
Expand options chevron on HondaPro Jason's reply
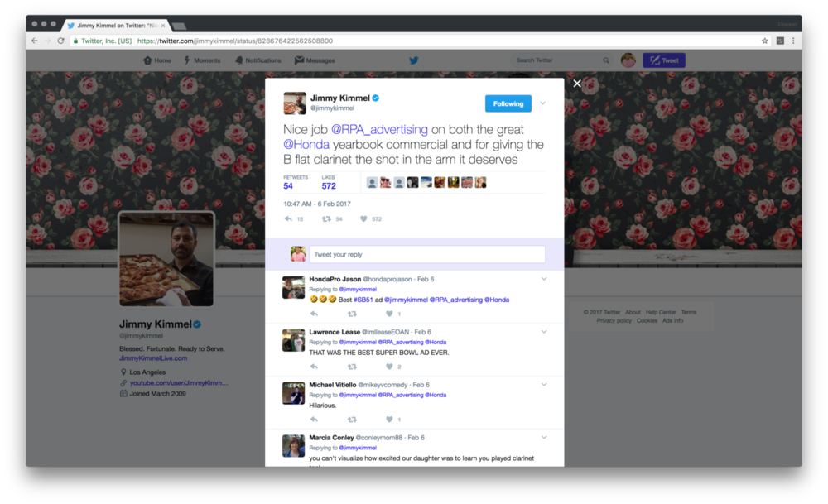coord(544,279)
